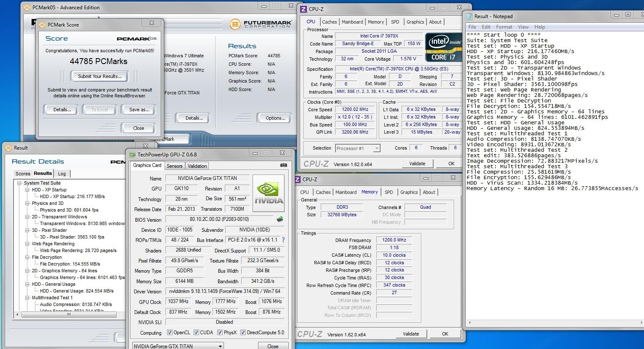This screenshot has height=349, width=644.
Task: Collapse the Multithreaded Test 1 node
Action: pyautogui.click(x=27, y=298)
